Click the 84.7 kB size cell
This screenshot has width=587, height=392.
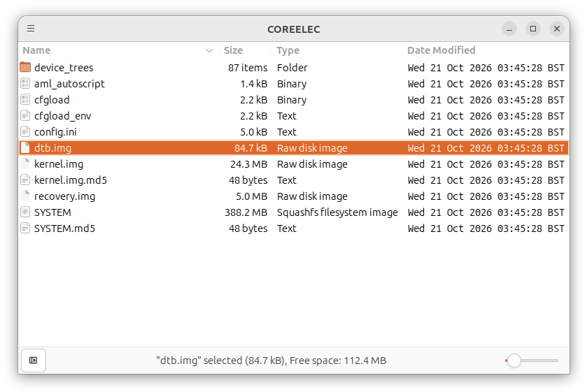pos(251,148)
